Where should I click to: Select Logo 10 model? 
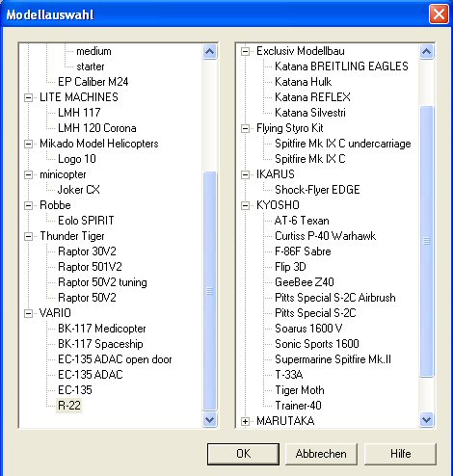pyautogui.click(x=77, y=159)
